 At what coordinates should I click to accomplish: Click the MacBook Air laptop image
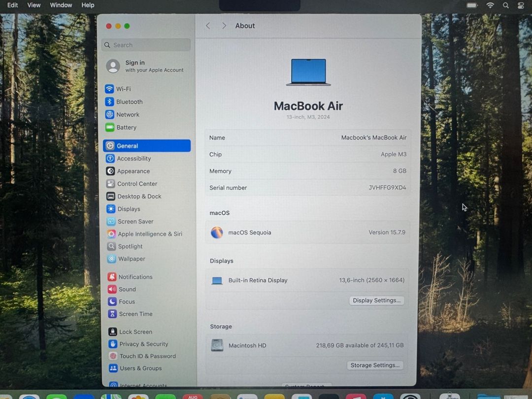coord(308,72)
